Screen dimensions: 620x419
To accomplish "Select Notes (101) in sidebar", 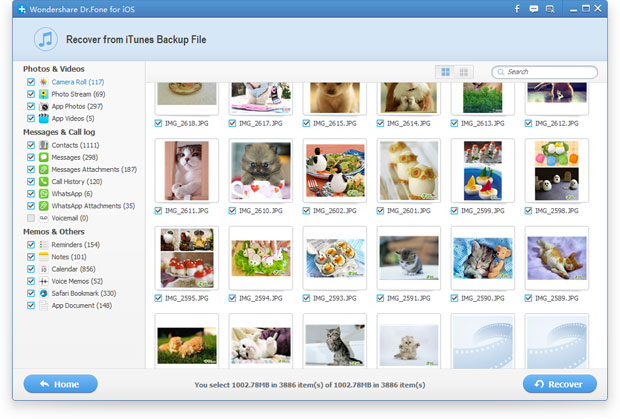I will coord(69,257).
